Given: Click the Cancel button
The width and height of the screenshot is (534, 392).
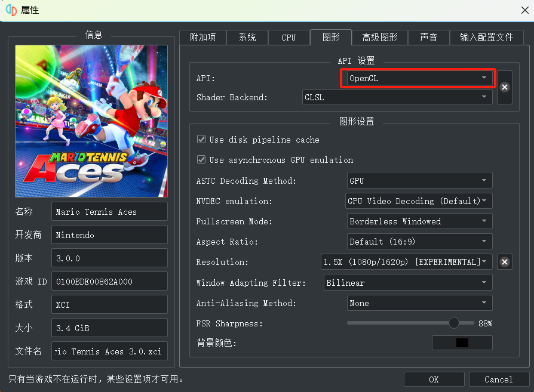Looking at the screenshot, I should click(x=499, y=379).
